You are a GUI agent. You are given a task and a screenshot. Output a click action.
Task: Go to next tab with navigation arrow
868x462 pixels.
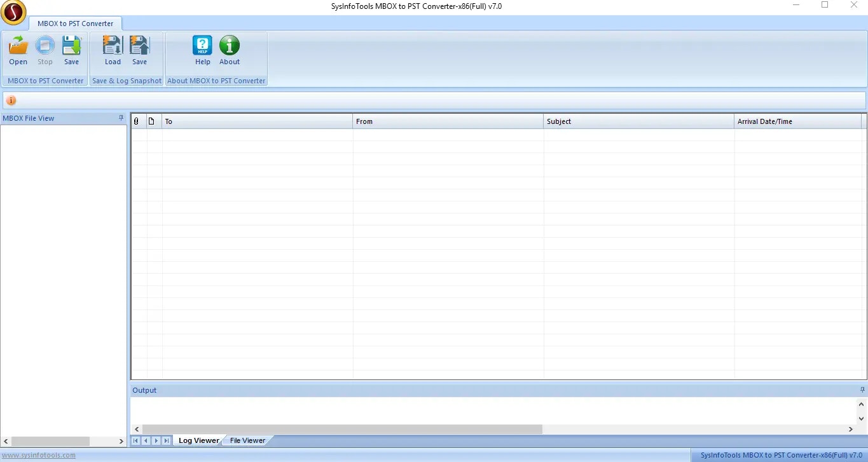point(156,440)
